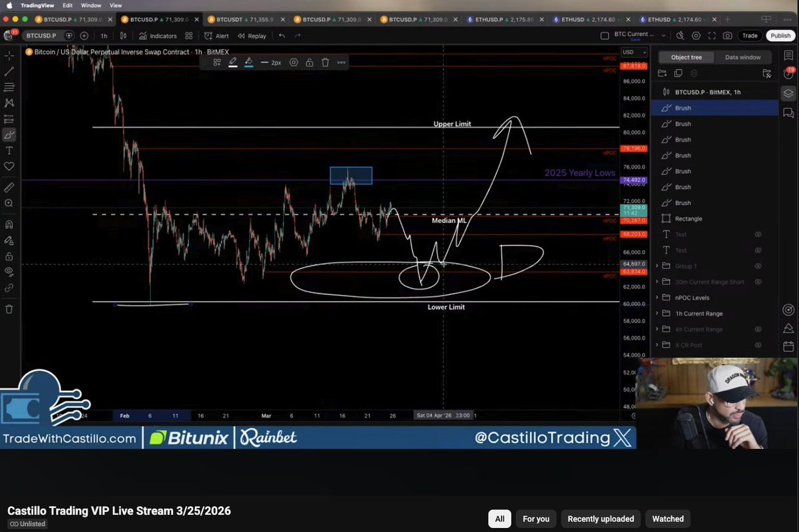
Task: Take a chart snapshot with camera icon
Action: [x=728, y=36]
